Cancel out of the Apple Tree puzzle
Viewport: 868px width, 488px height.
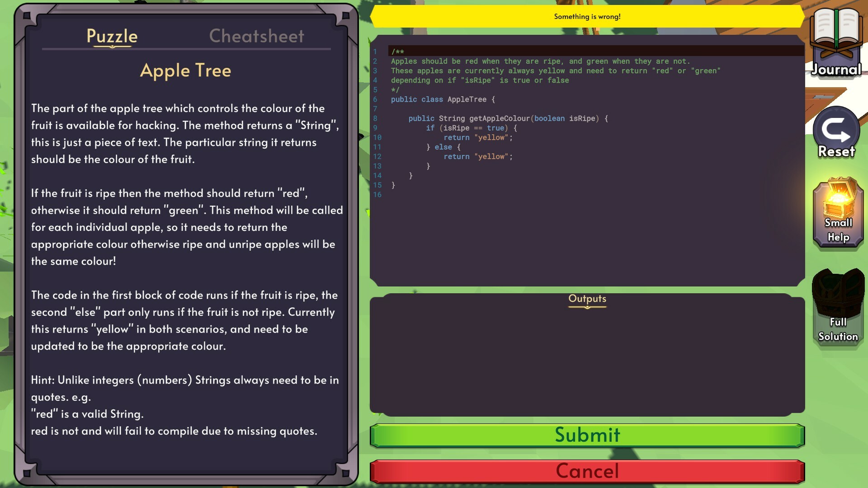[x=587, y=470]
